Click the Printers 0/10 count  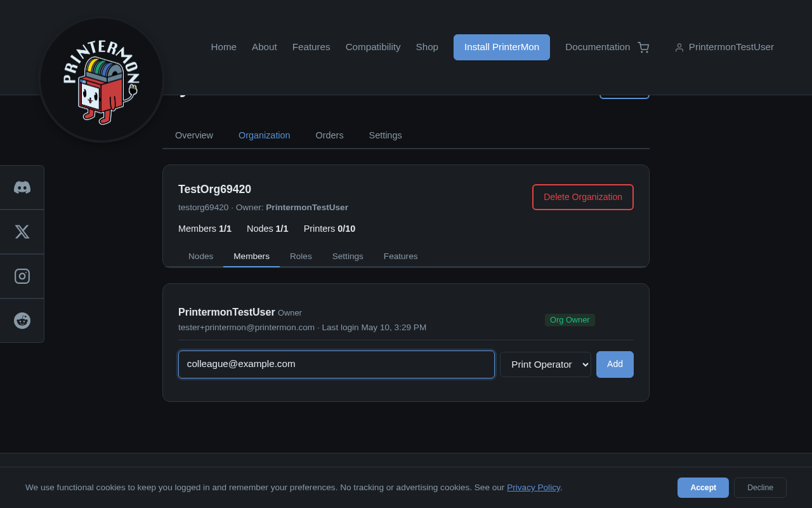point(329,229)
